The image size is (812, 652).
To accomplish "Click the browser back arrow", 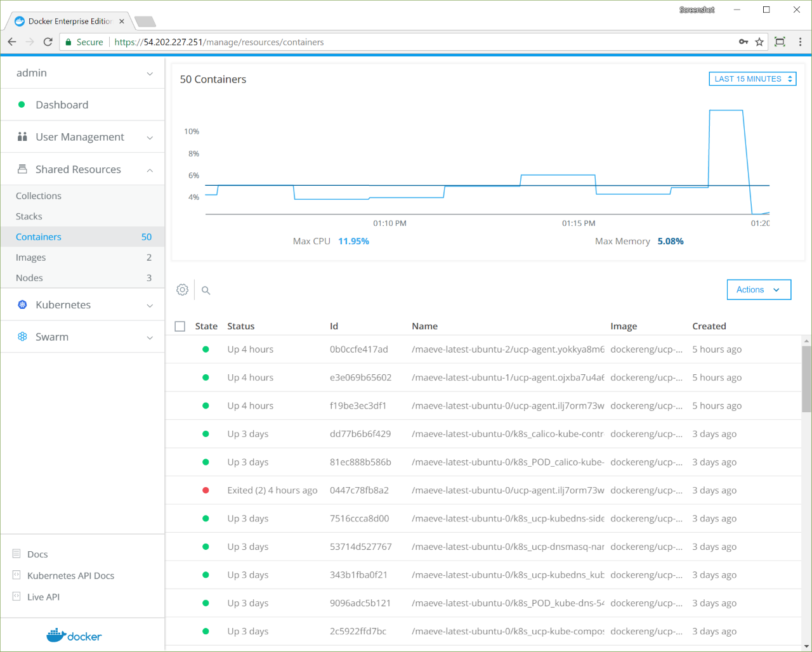I will point(12,42).
